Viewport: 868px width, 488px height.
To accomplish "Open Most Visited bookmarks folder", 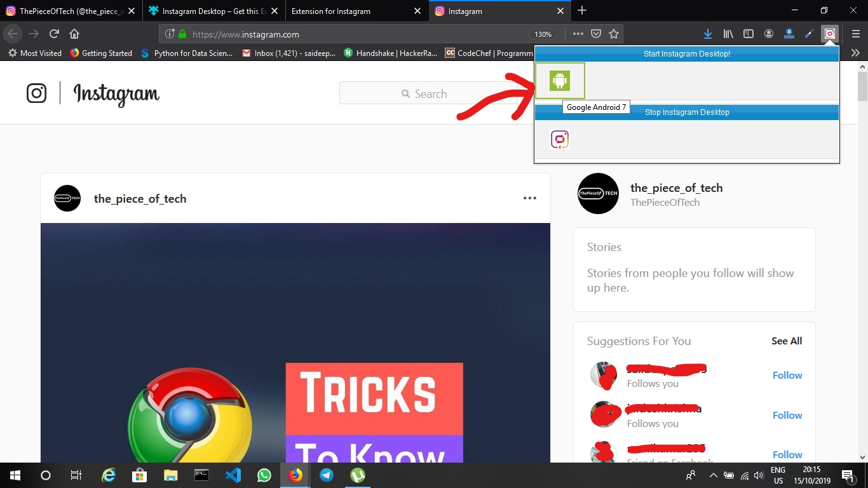I will pos(35,53).
